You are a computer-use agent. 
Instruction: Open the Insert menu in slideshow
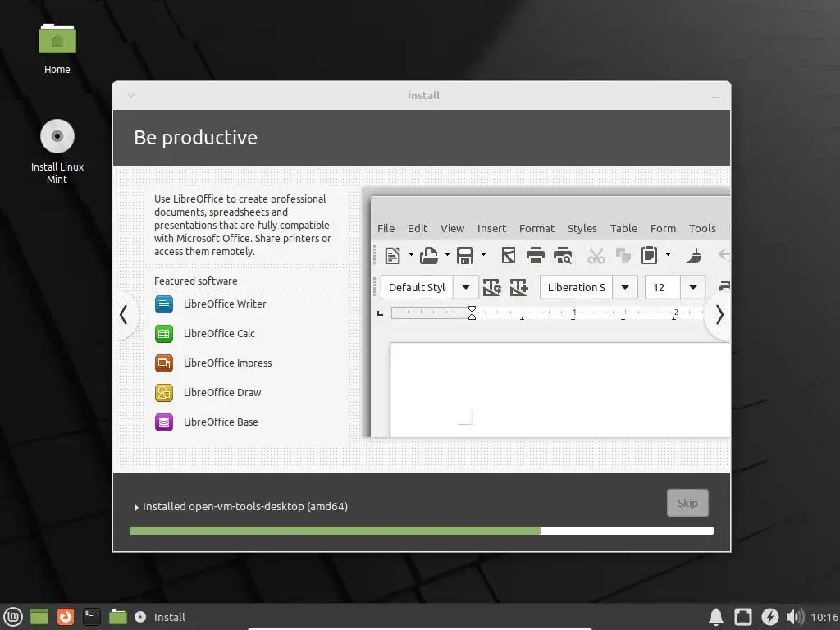click(491, 229)
